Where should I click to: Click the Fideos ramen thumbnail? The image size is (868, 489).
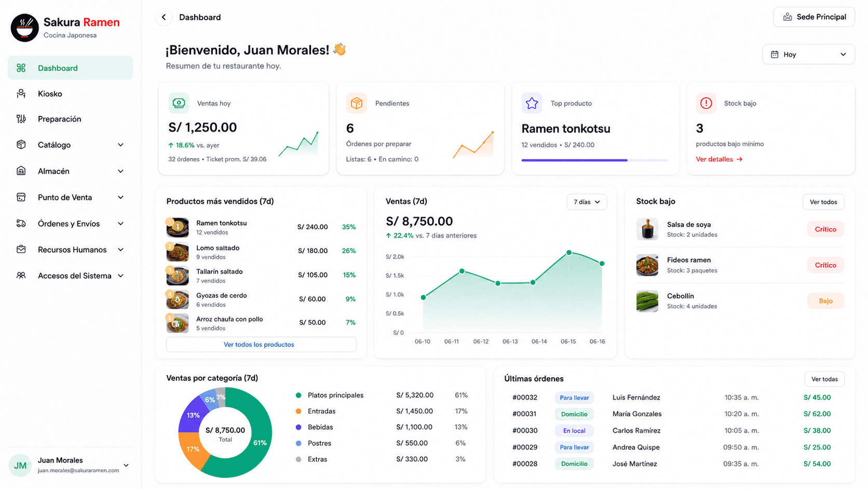pyautogui.click(x=647, y=265)
